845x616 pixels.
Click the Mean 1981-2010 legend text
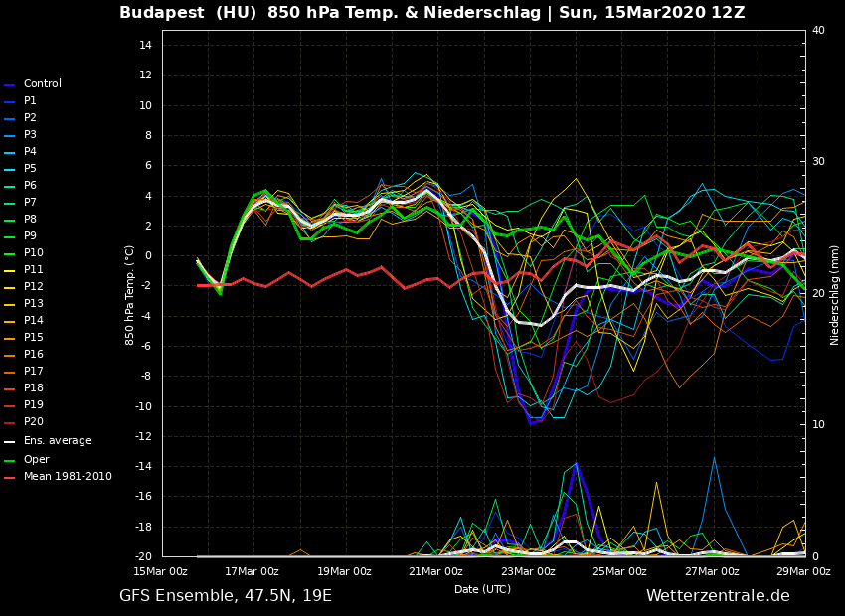click(x=68, y=477)
